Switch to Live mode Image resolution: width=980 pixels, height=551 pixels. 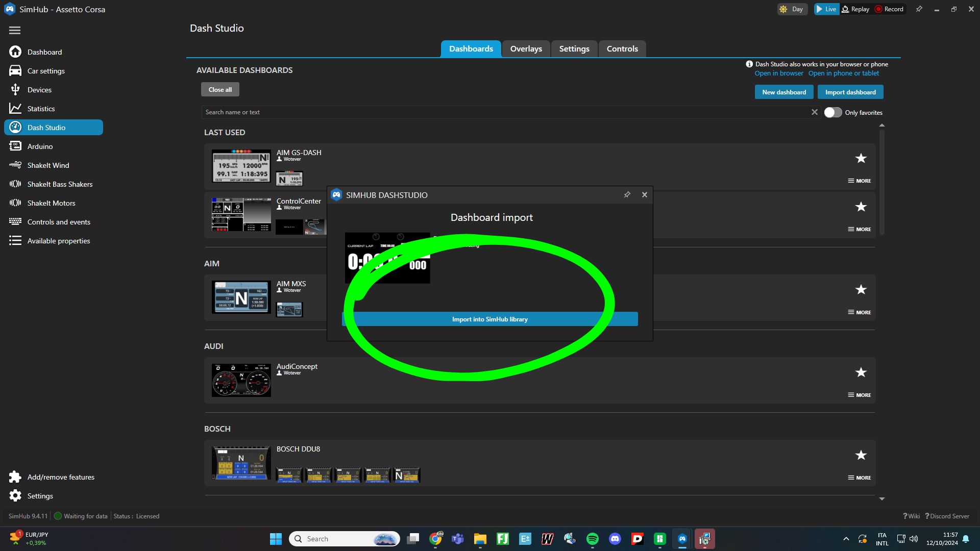826,9
